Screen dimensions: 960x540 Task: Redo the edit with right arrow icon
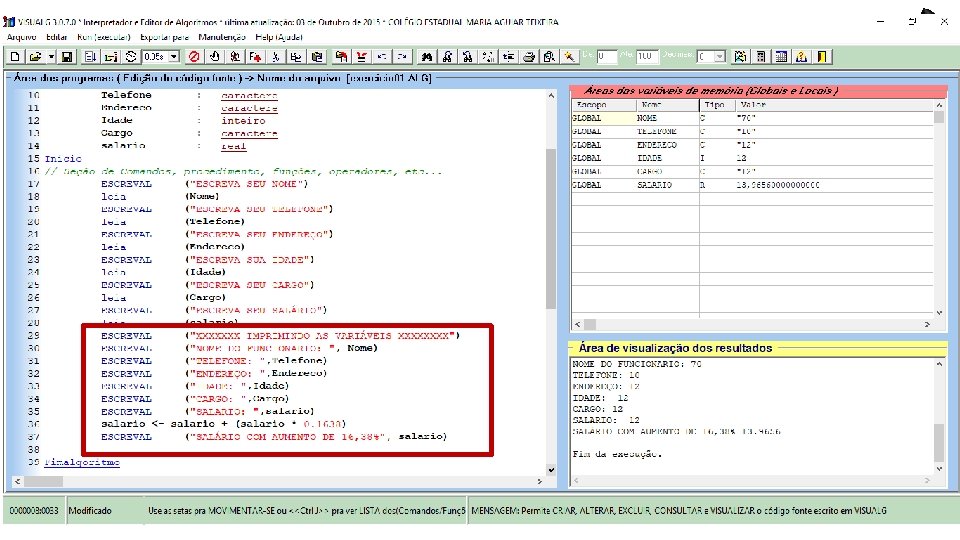[402, 56]
